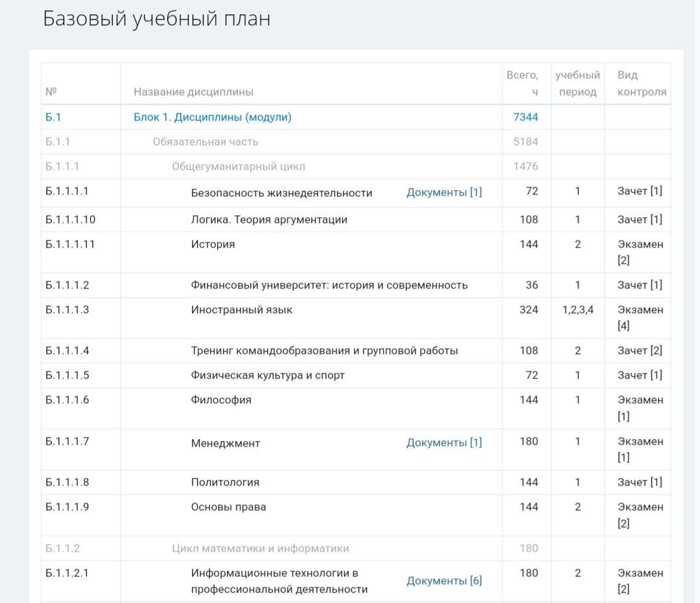700x603 pixels.
Task: Open Документы [1] for Безопасность жизнедеятельности
Action: click(445, 191)
